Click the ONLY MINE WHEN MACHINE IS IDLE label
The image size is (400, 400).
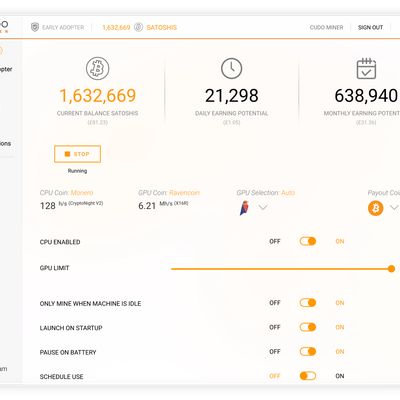coord(90,304)
